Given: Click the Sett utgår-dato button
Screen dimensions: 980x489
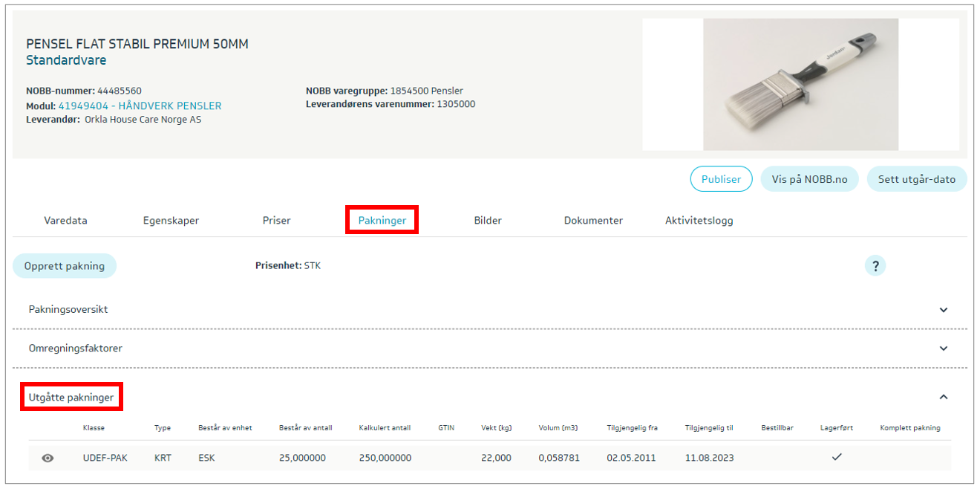Looking at the screenshot, I should tap(916, 179).
